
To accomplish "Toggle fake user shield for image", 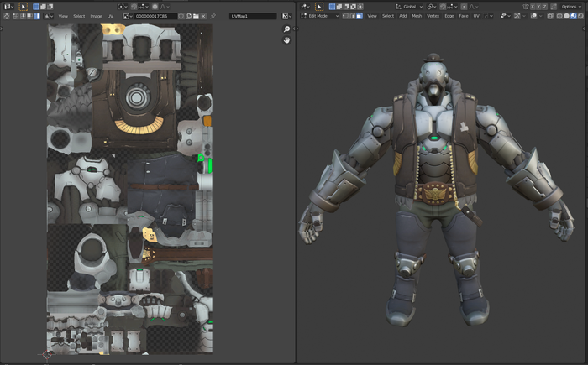I will click(x=181, y=16).
